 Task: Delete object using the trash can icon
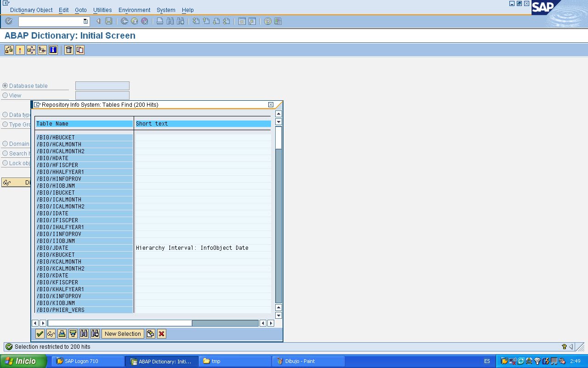[x=68, y=50]
